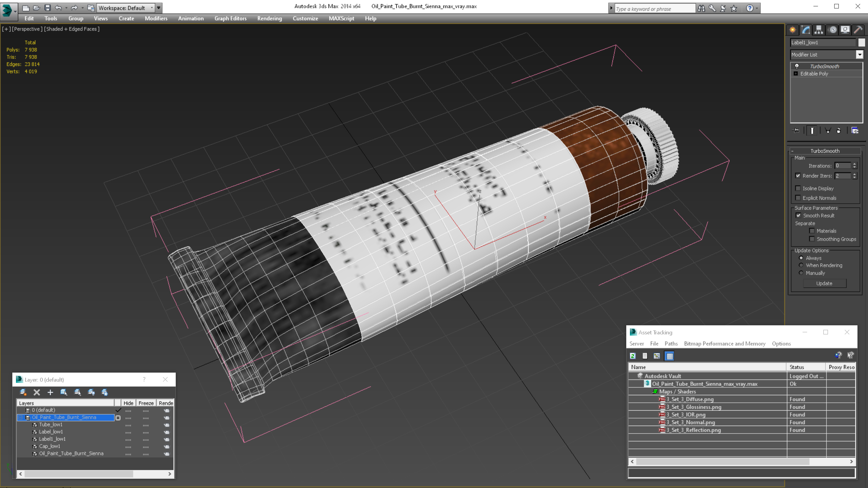Toggle Show End Result icon
Screen dimensions: 868x488
[812, 130]
